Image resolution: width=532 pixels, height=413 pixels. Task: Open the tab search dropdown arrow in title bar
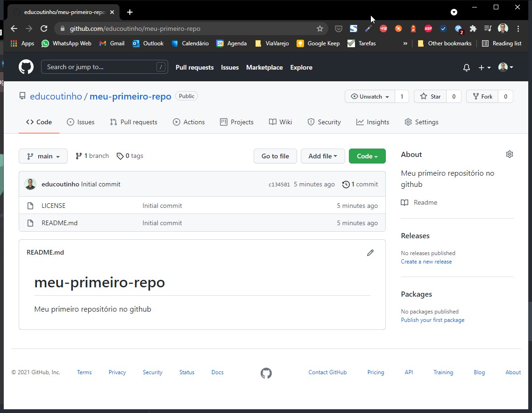point(454,12)
